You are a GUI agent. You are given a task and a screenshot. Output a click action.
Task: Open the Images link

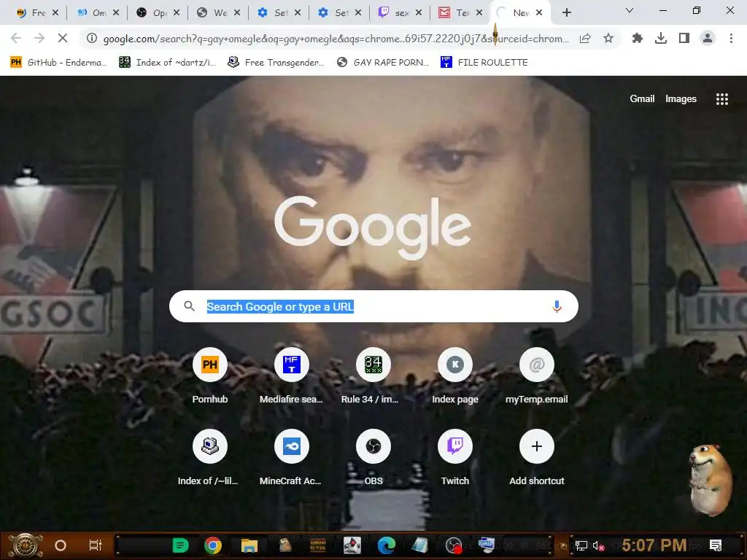tap(681, 98)
